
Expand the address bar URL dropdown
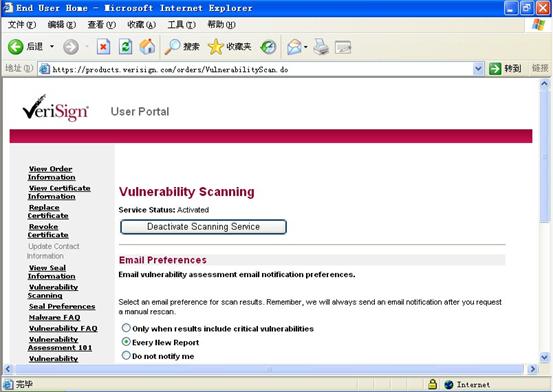[x=478, y=68]
